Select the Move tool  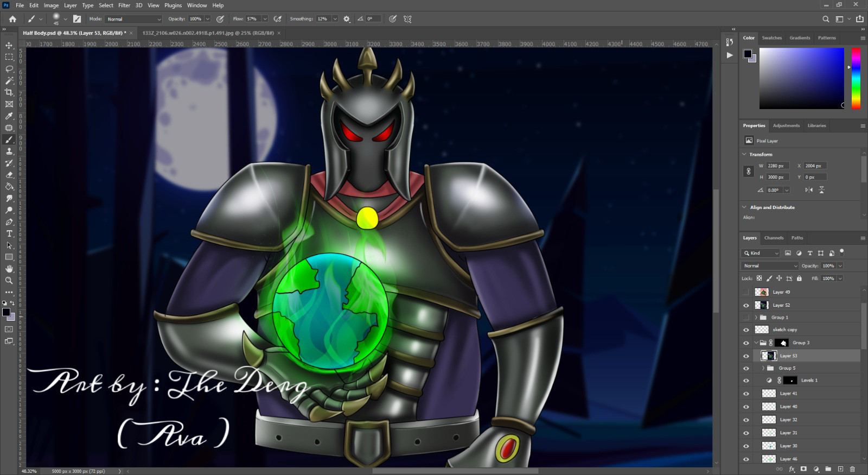(9, 45)
